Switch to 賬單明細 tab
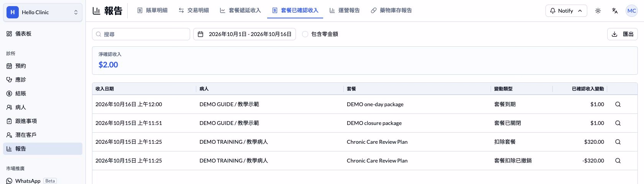The image size is (644, 184). [x=153, y=10]
